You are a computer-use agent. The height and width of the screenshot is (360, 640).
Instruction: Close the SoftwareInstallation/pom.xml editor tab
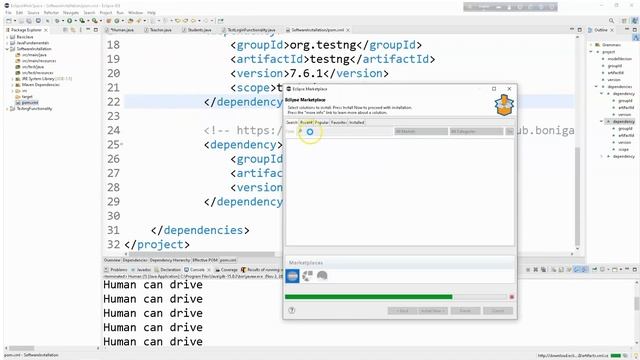(x=348, y=30)
